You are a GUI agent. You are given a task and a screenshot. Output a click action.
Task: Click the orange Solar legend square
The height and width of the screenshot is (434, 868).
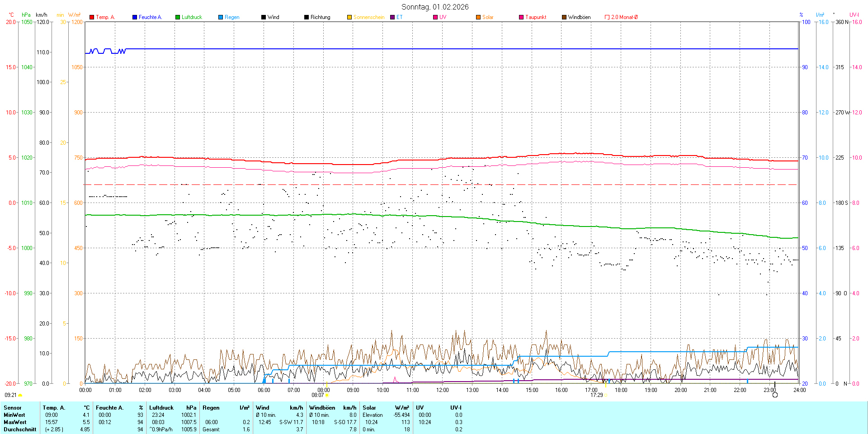[x=478, y=17]
